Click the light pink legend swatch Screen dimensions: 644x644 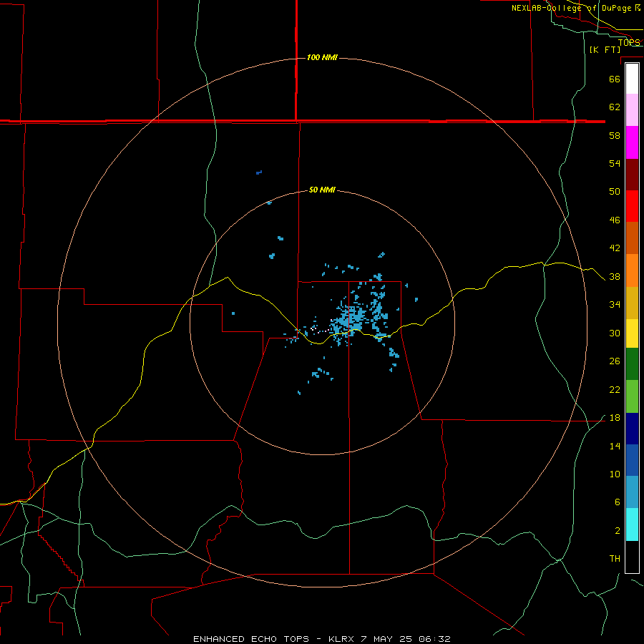[x=632, y=109]
